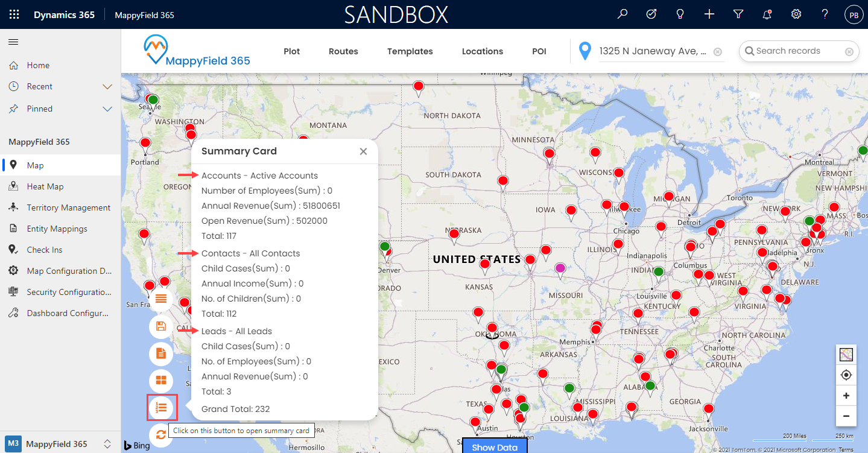
Task: Clear the 1325 N Janeway Ave address
Action: coord(718,52)
